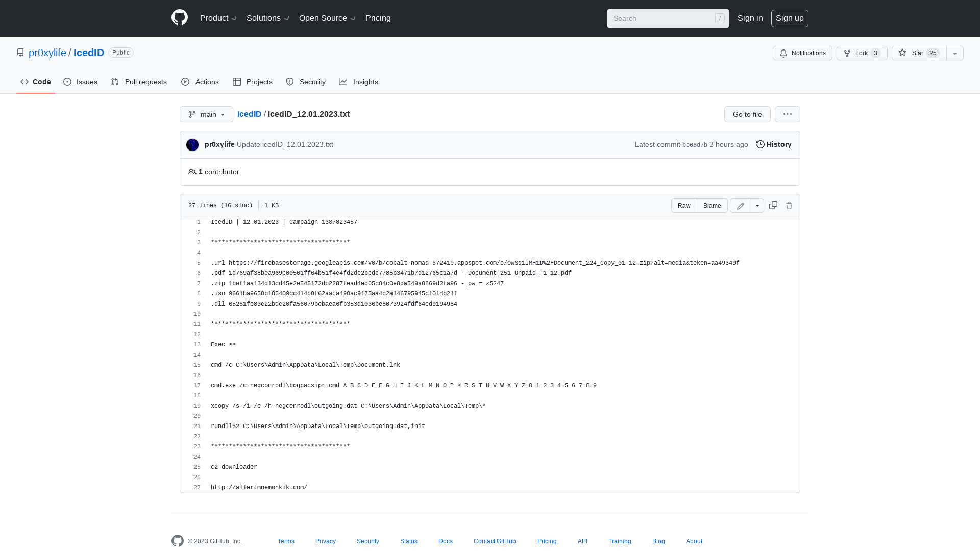Click the Go to file button

pyautogui.click(x=747, y=114)
